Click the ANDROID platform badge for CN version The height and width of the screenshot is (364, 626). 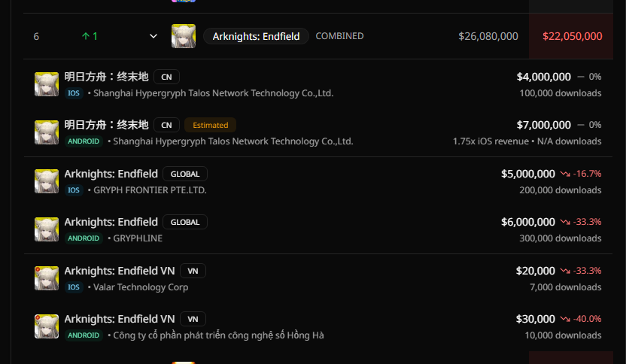(84, 141)
